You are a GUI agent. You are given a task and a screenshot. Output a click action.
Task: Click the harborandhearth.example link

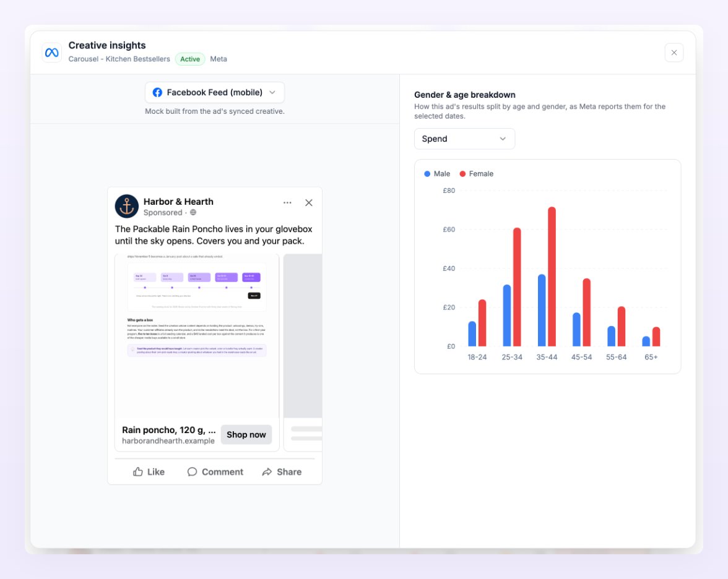tap(168, 440)
